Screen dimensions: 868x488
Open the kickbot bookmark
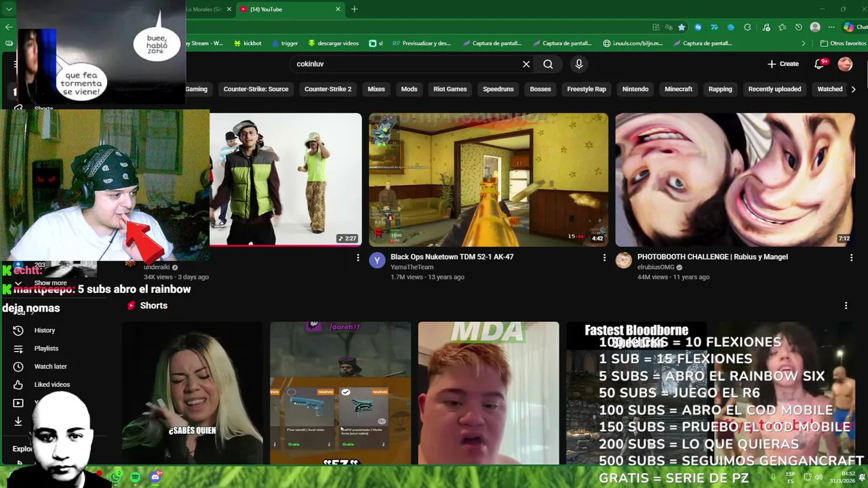(248, 43)
